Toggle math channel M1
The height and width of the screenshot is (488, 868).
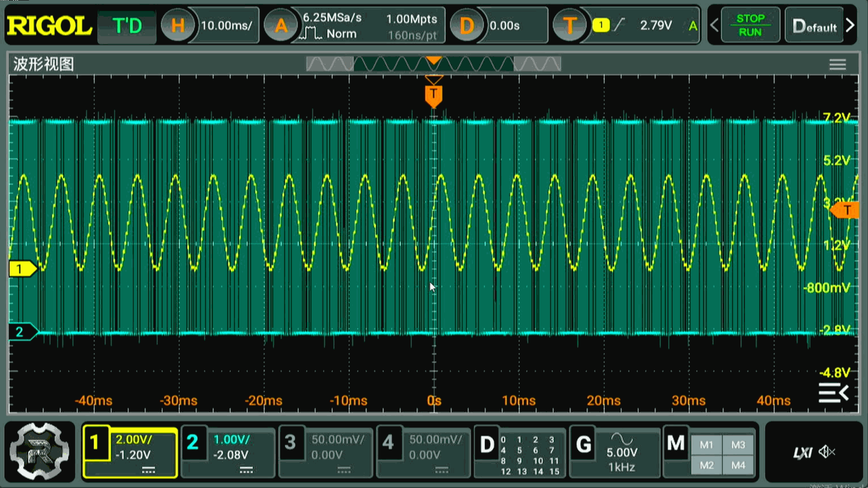[x=707, y=445]
